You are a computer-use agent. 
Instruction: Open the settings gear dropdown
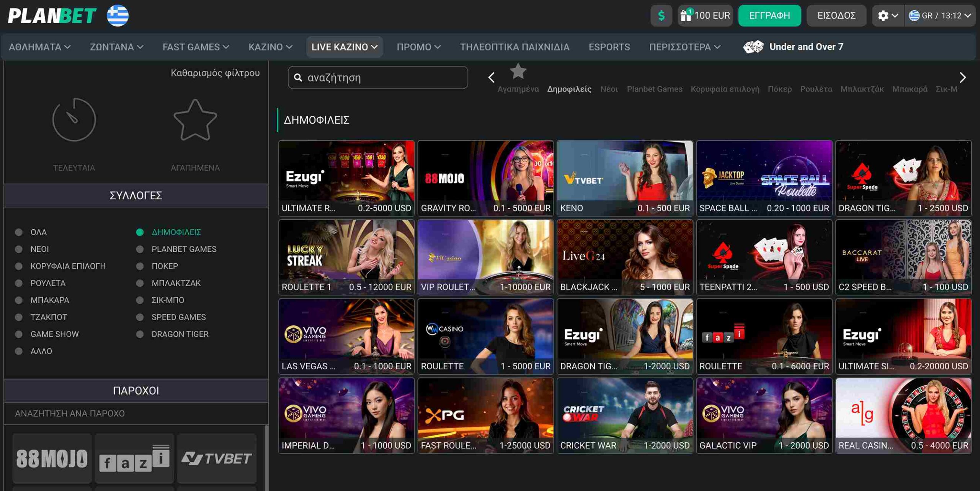[887, 16]
